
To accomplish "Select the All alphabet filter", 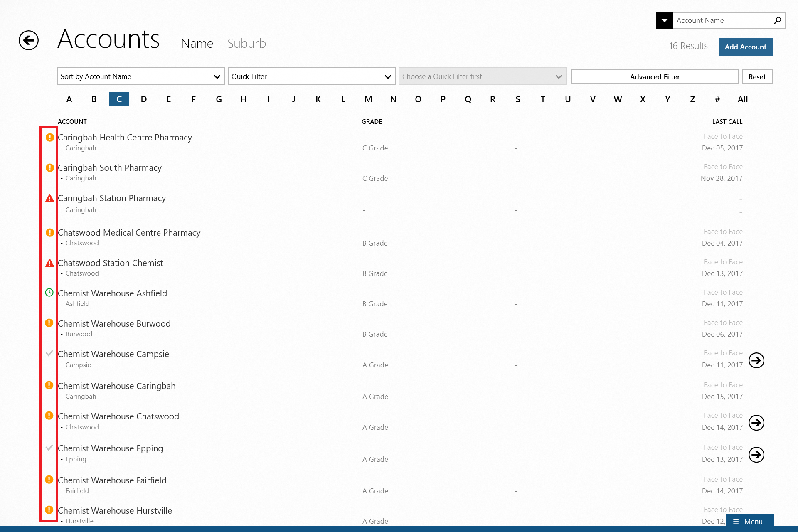I will tap(742, 99).
